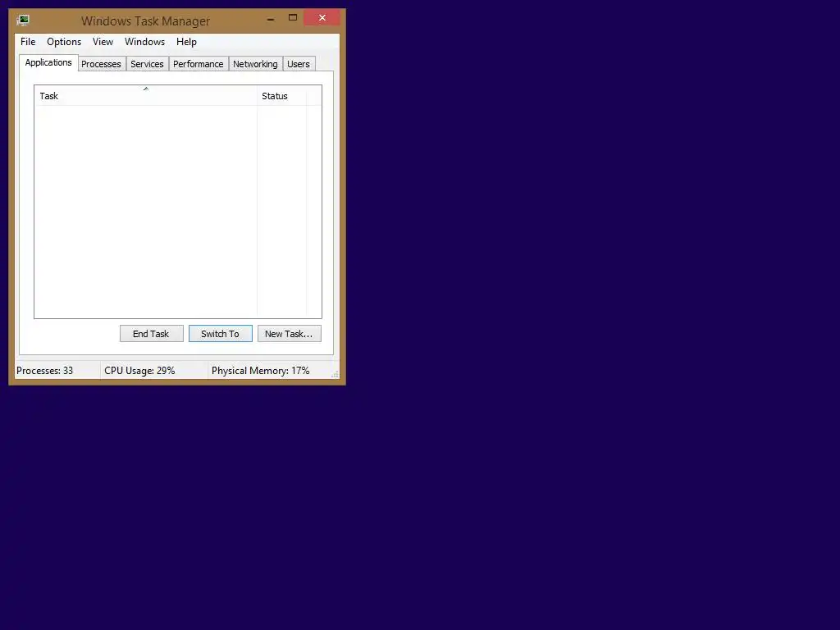Screen dimensions: 840x630
Task: Sort by the Task column header
Action: tap(146, 96)
